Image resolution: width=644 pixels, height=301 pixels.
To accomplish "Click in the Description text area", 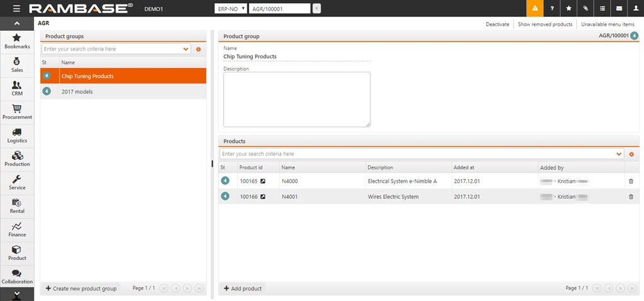I will tap(296, 99).
